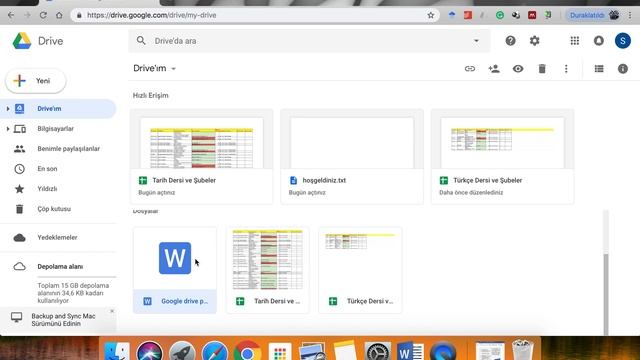640x360 pixels.
Task: Open the Settings gear icon
Action: (534, 40)
